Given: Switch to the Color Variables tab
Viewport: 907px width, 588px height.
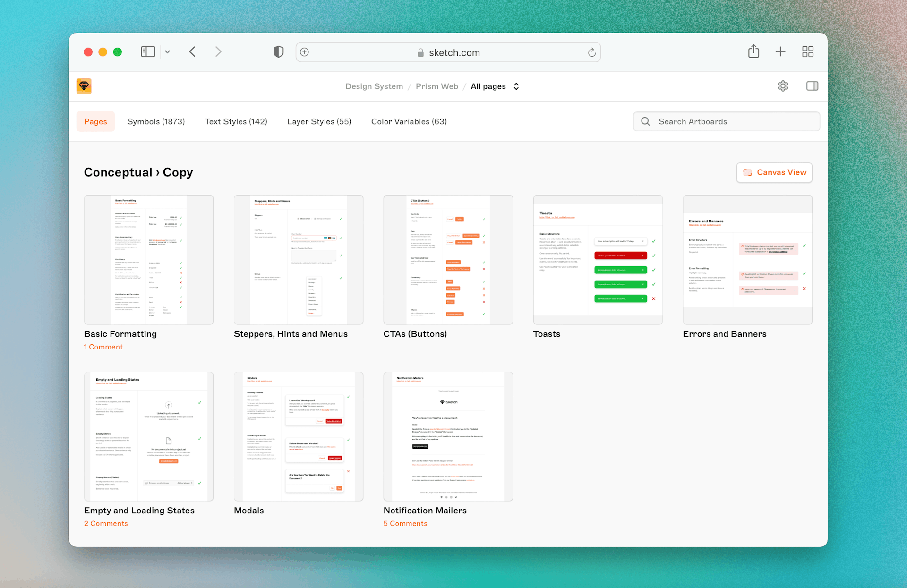Looking at the screenshot, I should [409, 121].
